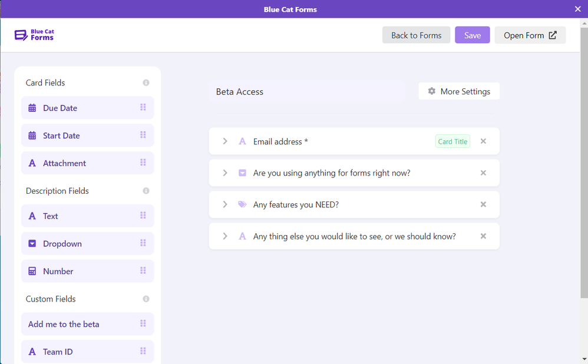
Task: Click the Team ID A icon
Action: (32, 352)
